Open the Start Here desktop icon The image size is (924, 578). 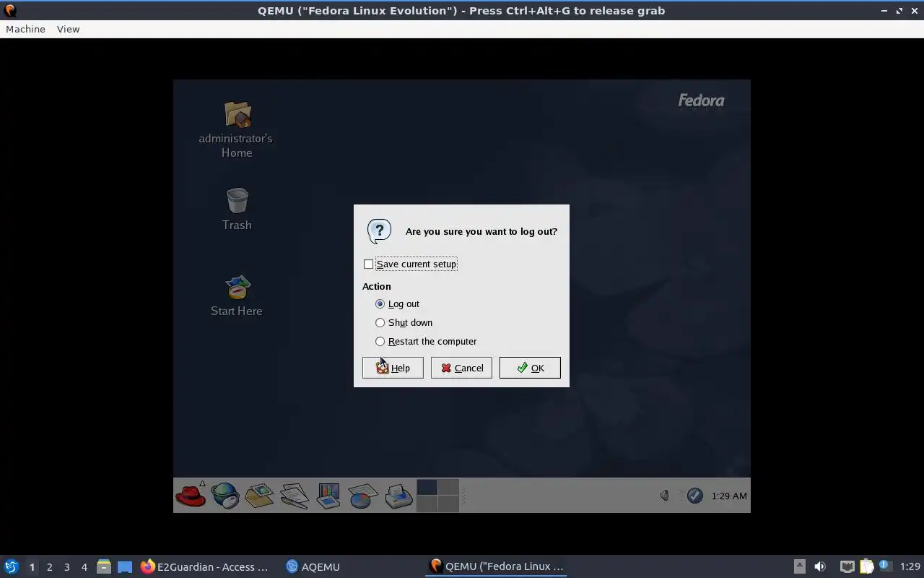click(237, 288)
